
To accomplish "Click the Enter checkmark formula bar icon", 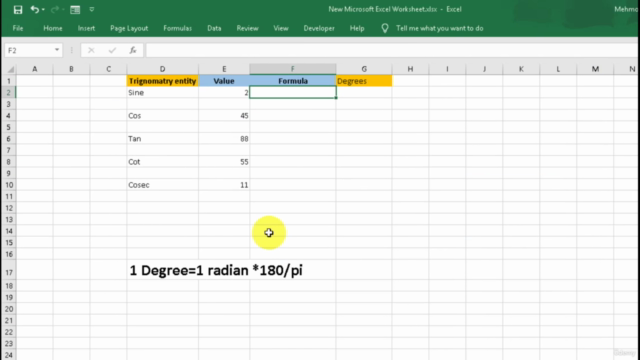I will [112, 50].
